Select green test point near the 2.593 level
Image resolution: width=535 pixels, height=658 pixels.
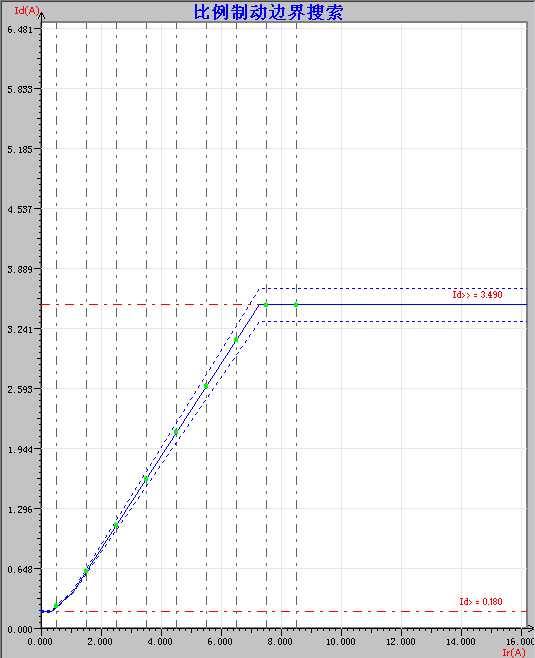pyautogui.click(x=206, y=386)
